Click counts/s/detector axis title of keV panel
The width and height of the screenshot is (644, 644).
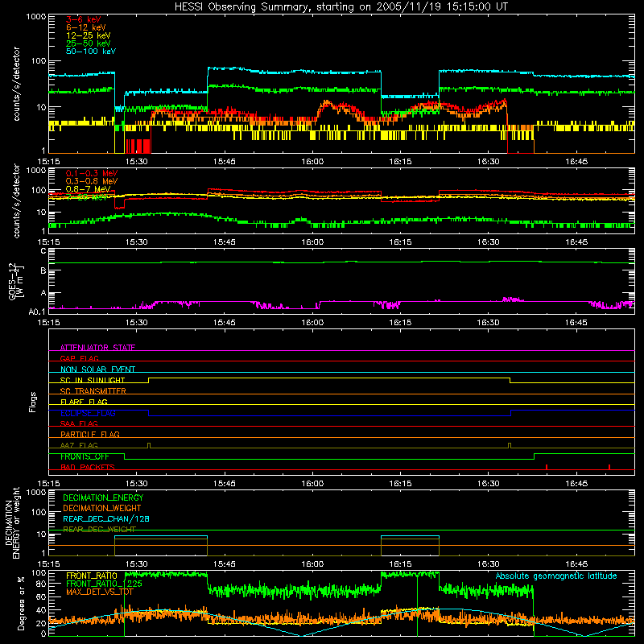pyautogui.click(x=16, y=84)
